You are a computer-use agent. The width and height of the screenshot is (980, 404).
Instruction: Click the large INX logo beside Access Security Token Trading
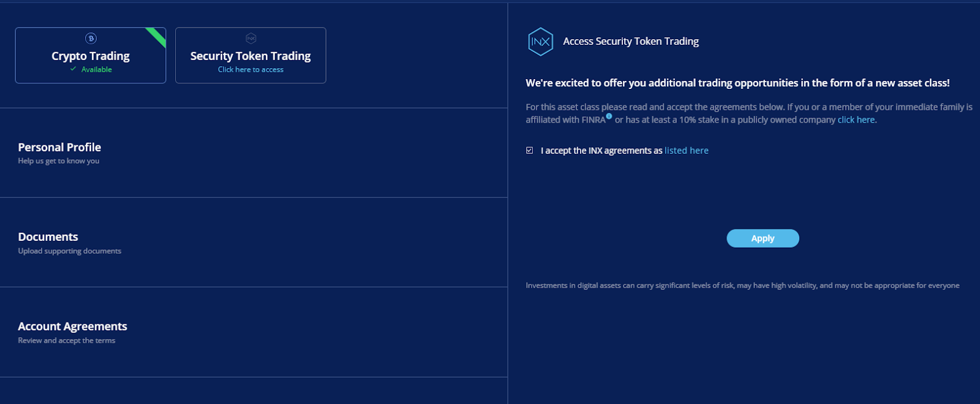tap(540, 42)
